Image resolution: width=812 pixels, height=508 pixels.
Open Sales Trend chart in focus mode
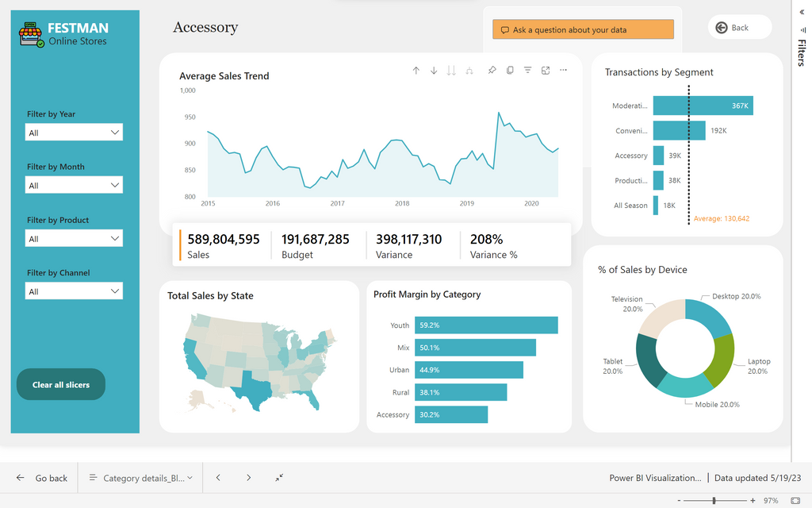[546, 71]
